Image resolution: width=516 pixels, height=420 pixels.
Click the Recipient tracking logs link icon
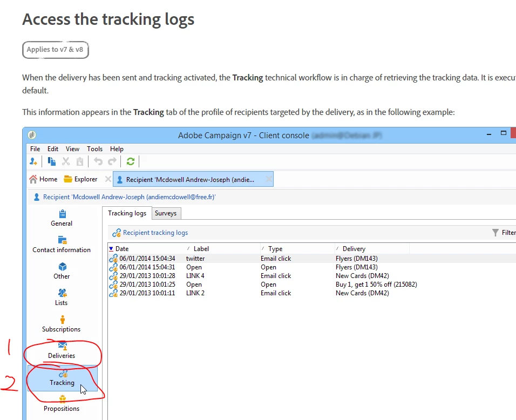[117, 233]
